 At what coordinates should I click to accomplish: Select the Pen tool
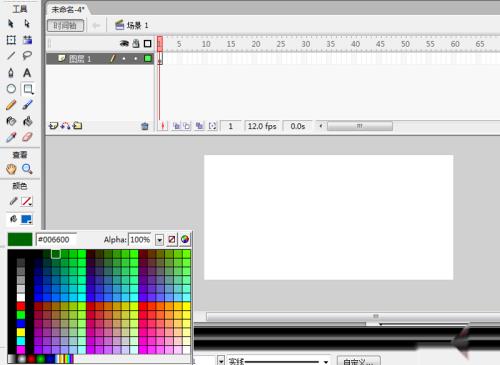(11, 72)
